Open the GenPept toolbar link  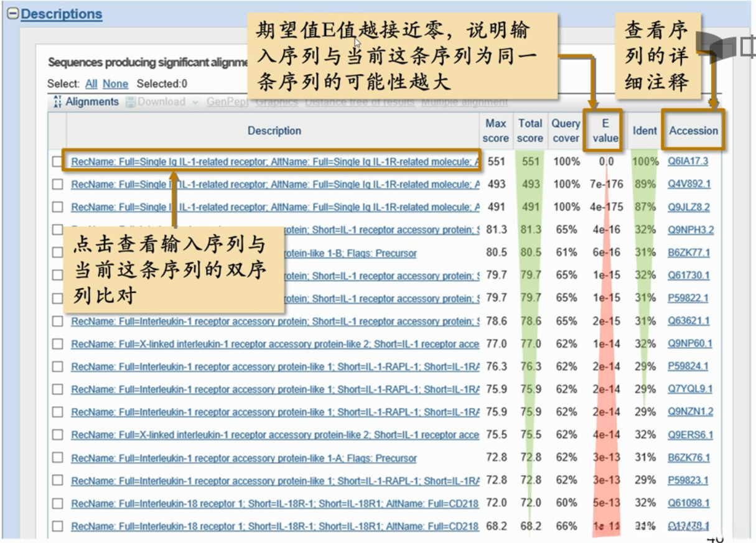(x=227, y=102)
